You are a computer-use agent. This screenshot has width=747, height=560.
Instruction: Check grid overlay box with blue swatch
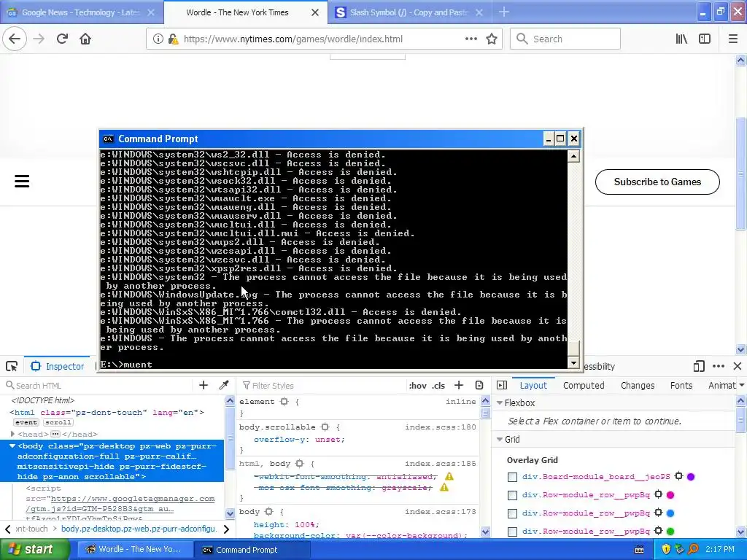[512, 513]
